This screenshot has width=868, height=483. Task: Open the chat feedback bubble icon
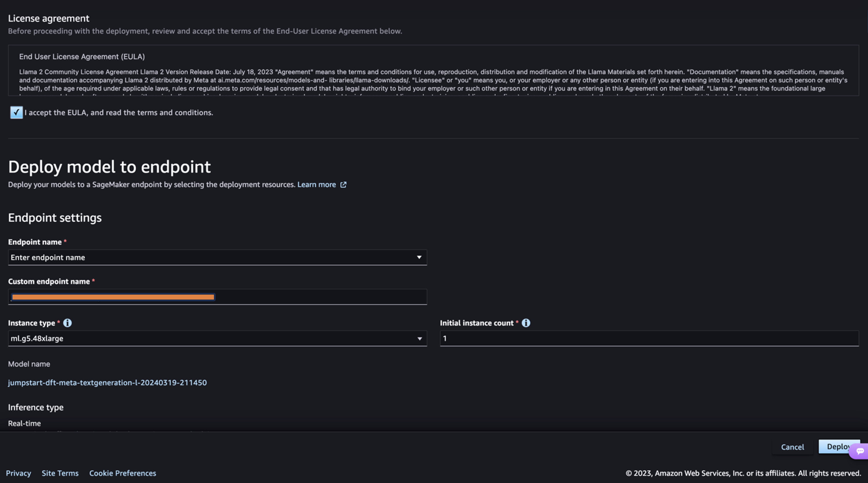click(860, 451)
